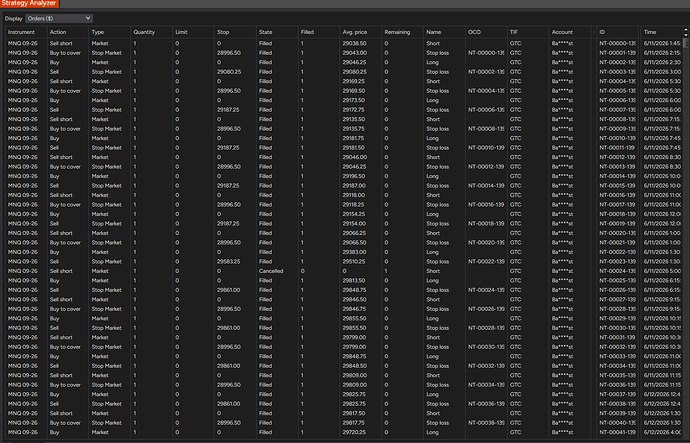
Task: Click avg. price cell 29181.50
Action: pyautogui.click(x=355, y=148)
